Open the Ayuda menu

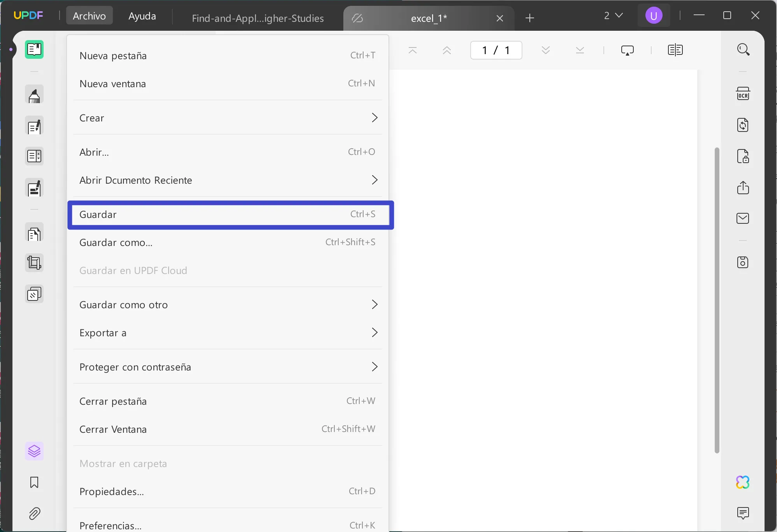[142, 16]
